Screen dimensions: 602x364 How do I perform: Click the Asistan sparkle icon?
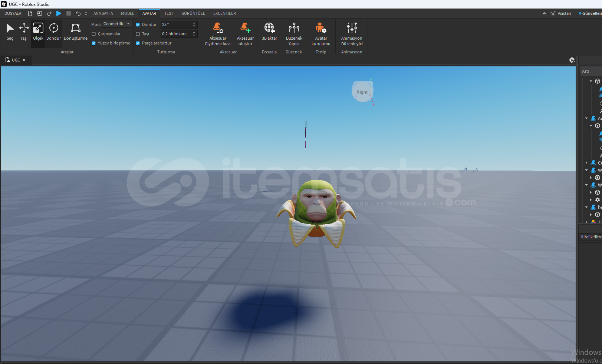[x=553, y=13]
